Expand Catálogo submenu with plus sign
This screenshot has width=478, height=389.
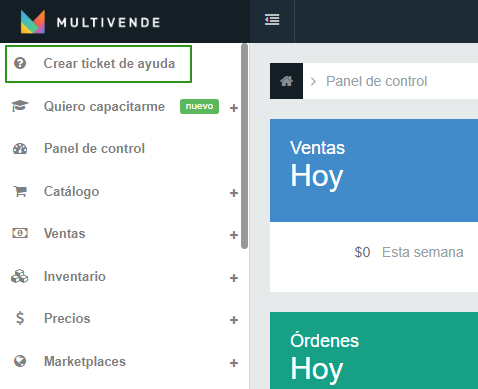point(234,193)
